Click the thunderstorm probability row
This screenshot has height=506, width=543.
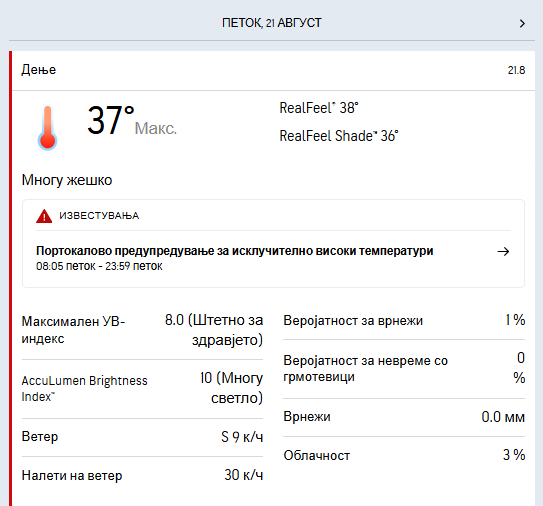pyautogui.click(x=404, y=369)
